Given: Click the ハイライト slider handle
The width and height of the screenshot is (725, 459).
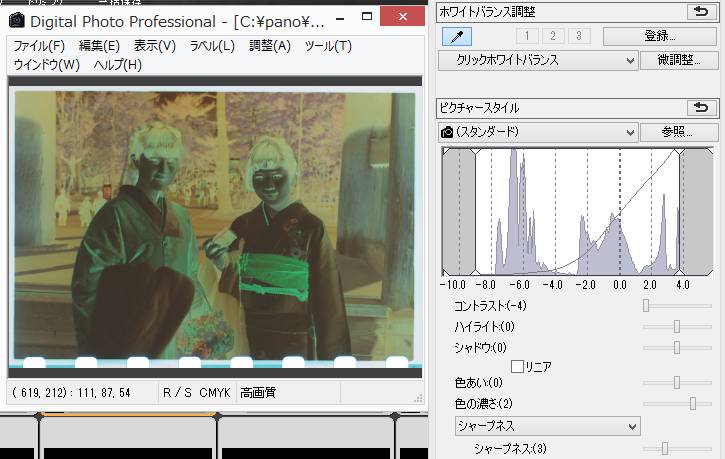Looking at the screenshot, I should (x=677, y=326).
